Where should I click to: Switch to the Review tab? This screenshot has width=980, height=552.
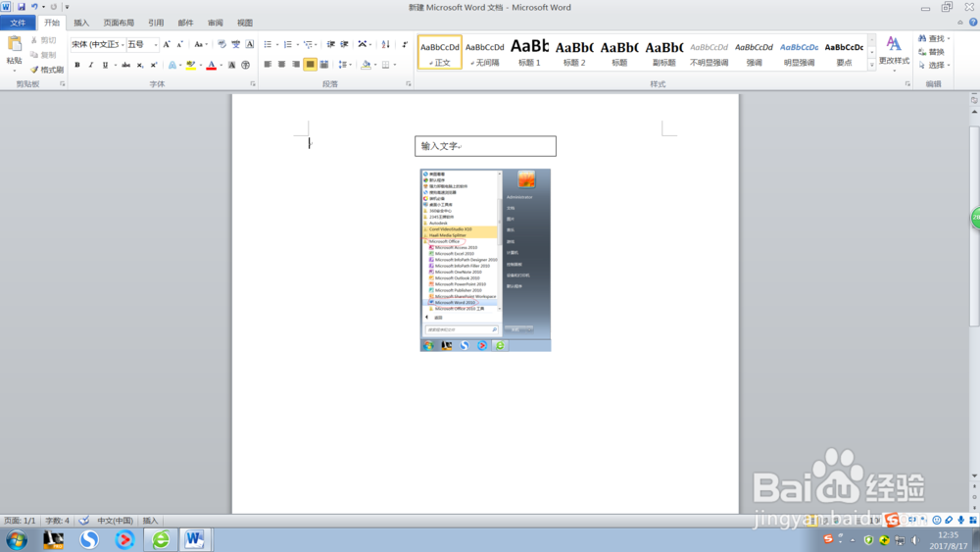click(x=215, y=24)
